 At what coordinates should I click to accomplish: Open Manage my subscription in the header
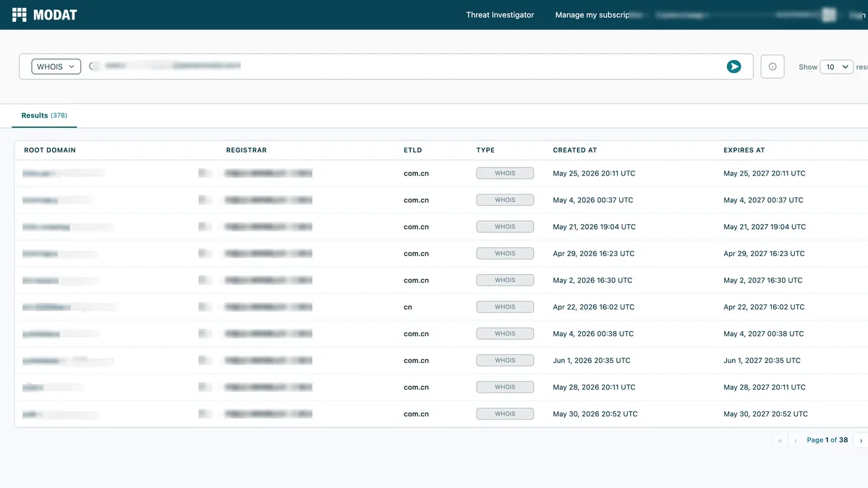pos(598,14)
